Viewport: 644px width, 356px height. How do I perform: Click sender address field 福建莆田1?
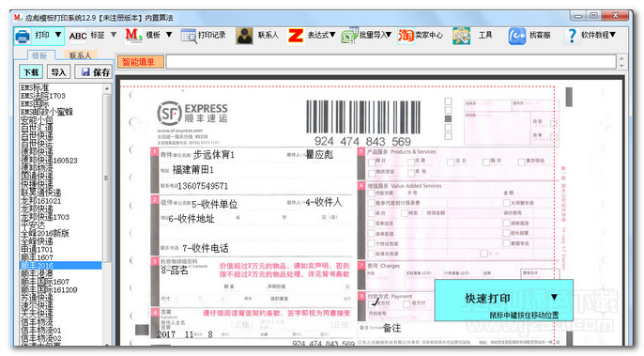click(x=193, y=170)
